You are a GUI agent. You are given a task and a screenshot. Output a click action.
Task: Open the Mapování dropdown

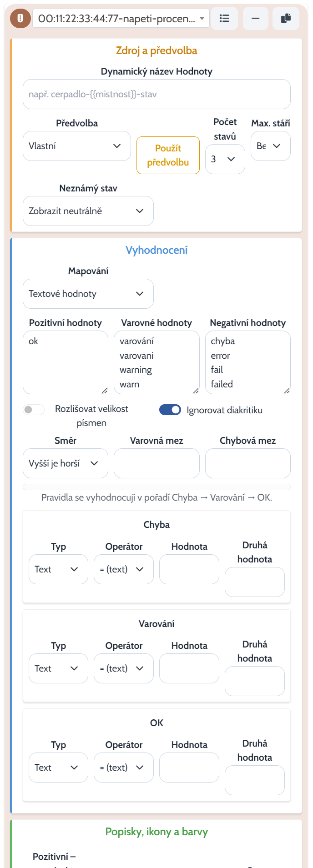click(88, 294)
